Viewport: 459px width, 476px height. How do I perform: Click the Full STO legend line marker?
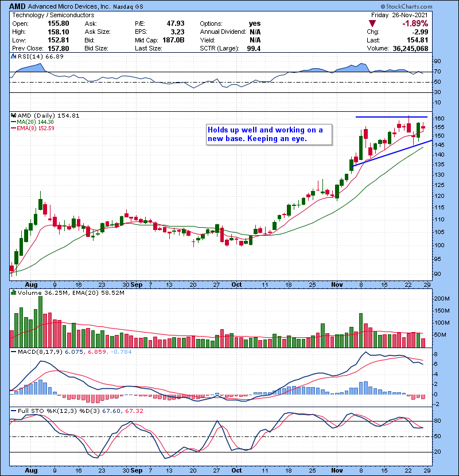13,411
